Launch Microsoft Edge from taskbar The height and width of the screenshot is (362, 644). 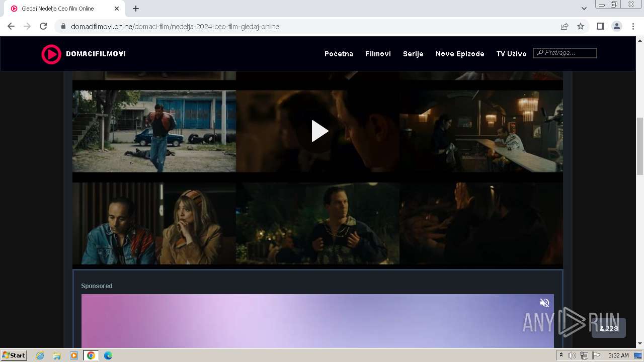(108, 355)
